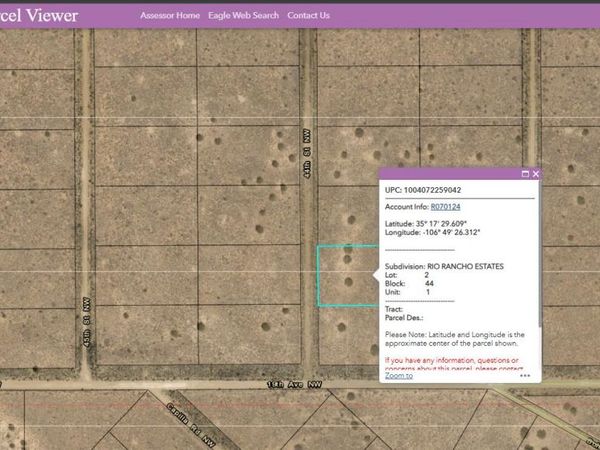The height and width of the screenshot is (450, 600).
Task: Click the Capilla Rd NW label
Action: [192, 426]
